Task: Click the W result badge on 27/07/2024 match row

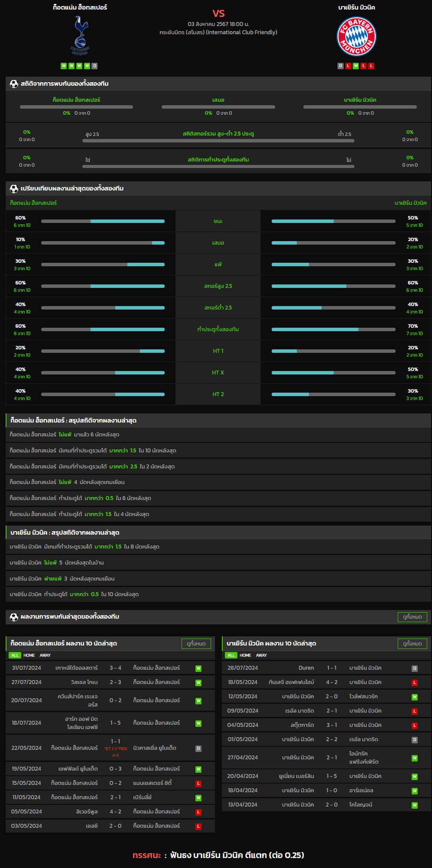Action: pyautogui.click(x=198, y=683)
